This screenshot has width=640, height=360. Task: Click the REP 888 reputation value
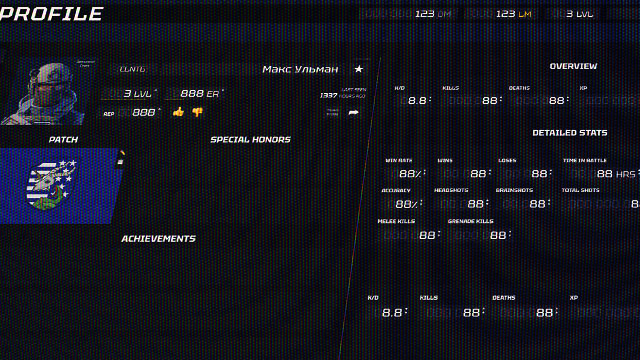coord(132,113)
